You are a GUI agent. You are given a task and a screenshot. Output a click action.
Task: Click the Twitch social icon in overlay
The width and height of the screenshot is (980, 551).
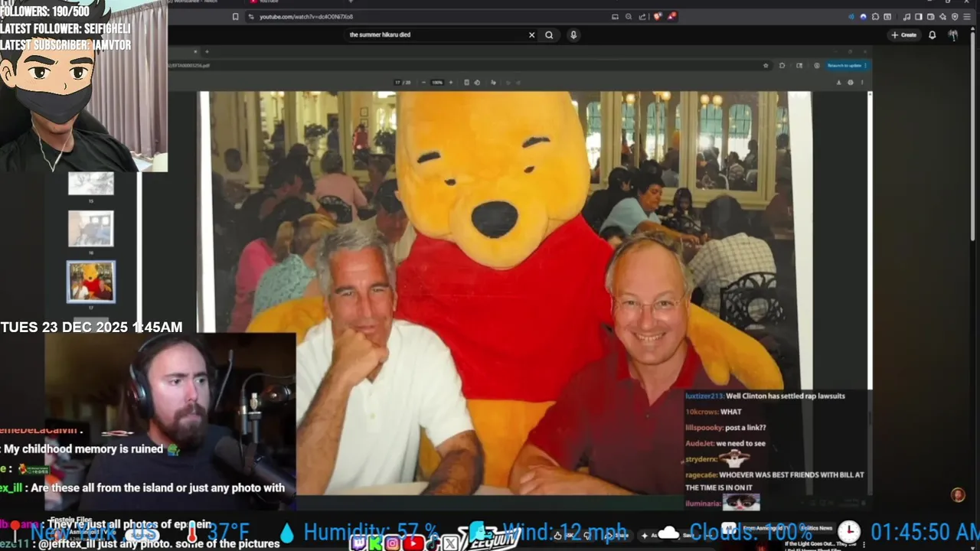[x=358, y=543]
